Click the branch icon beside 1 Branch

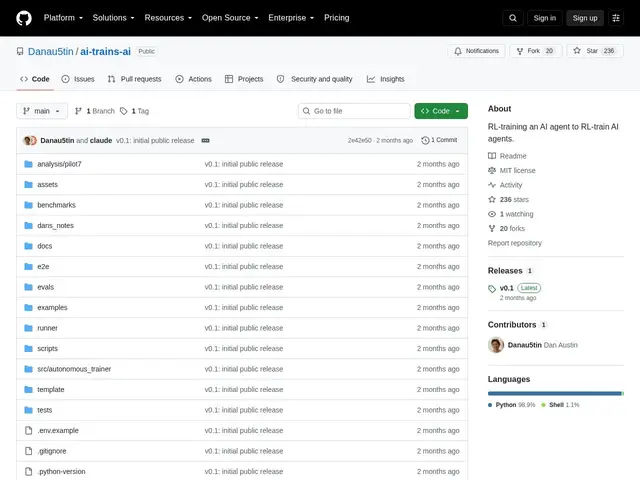(78, 111)
